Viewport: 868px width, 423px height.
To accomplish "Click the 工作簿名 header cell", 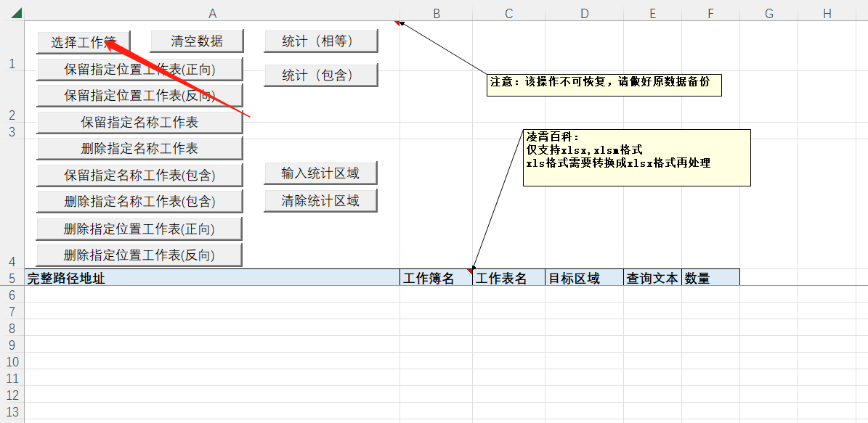I will click(x=437, y=278).
